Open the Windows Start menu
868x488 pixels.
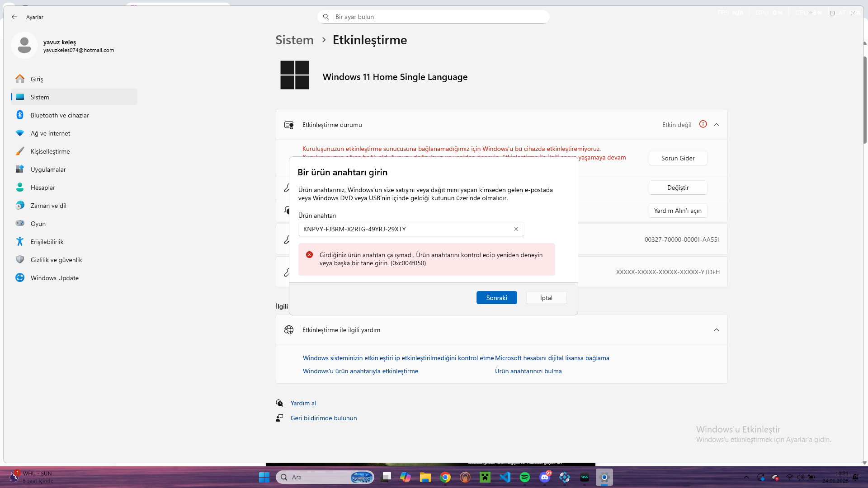[264, 477]
